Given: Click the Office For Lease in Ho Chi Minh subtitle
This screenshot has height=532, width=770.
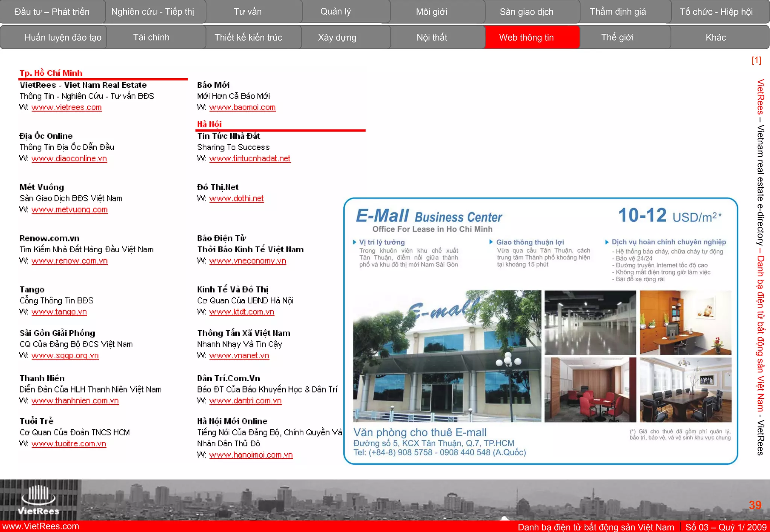Looking at the screenshot, I should pos(432,229).
